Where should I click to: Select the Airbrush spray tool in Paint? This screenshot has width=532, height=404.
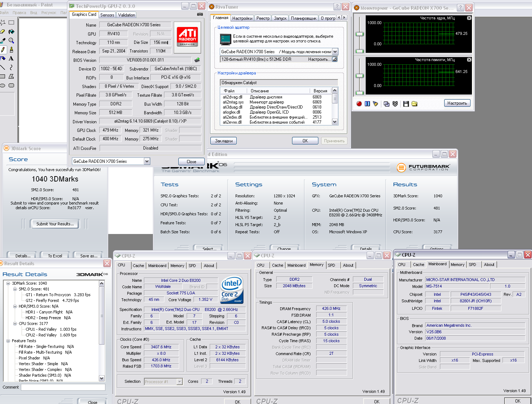click(x=3, y=58)
